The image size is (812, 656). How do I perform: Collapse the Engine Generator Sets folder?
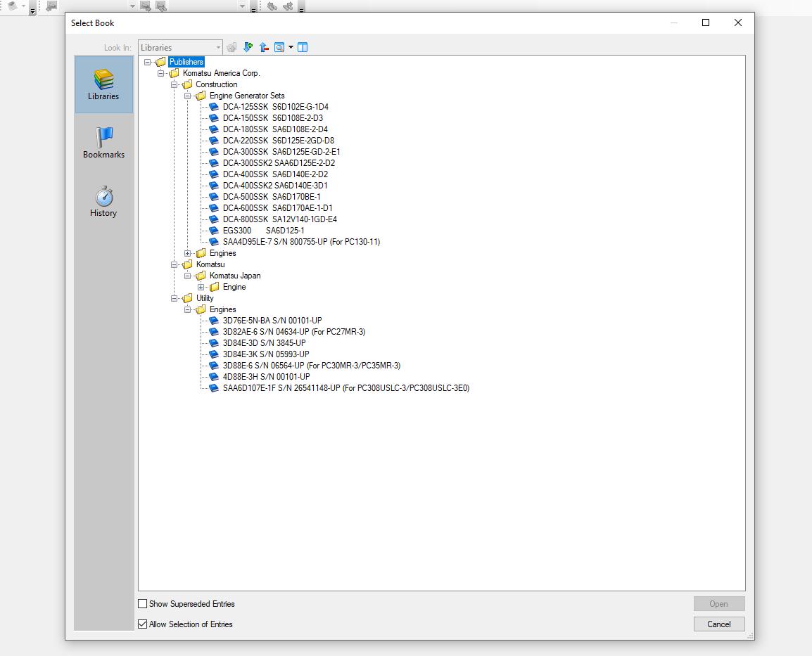tap(187, 96)
